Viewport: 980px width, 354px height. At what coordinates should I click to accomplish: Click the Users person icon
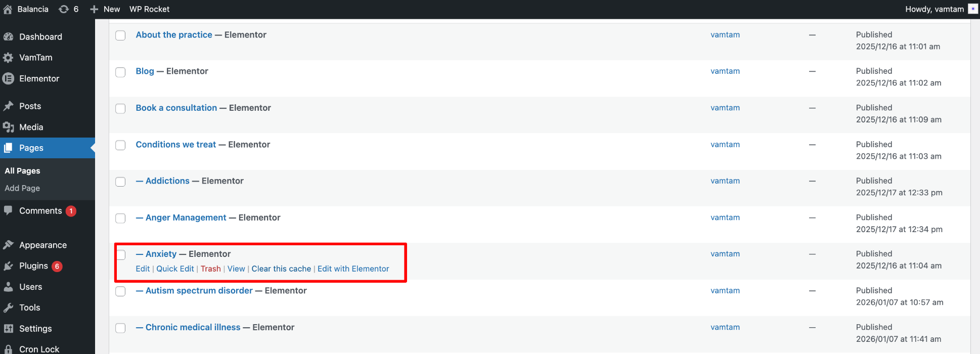8,287
